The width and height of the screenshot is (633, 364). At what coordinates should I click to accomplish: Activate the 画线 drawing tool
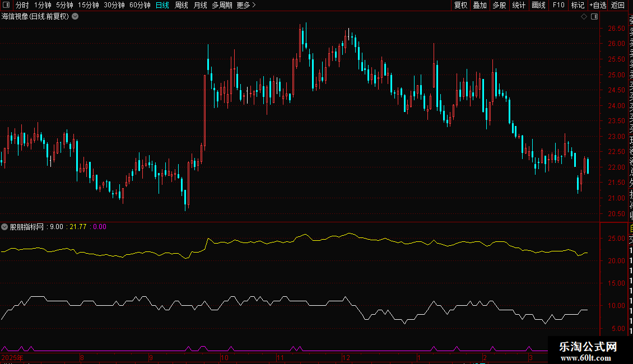coord(538,5)
